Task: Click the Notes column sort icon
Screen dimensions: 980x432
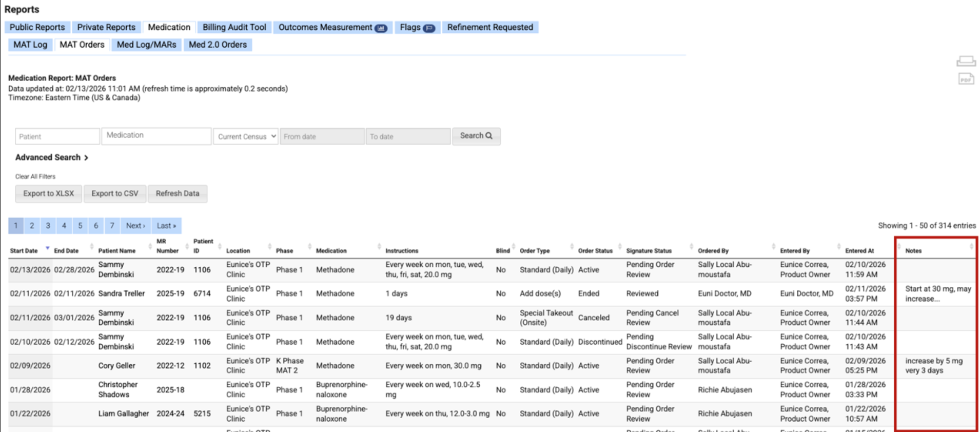Action: [971, 247]
